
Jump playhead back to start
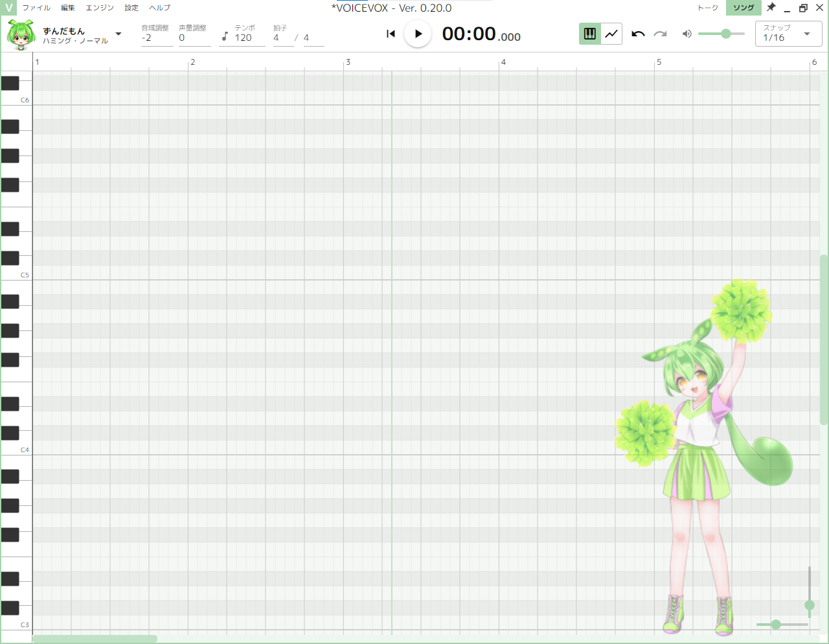pyautogui.click(x=391, y=34)
